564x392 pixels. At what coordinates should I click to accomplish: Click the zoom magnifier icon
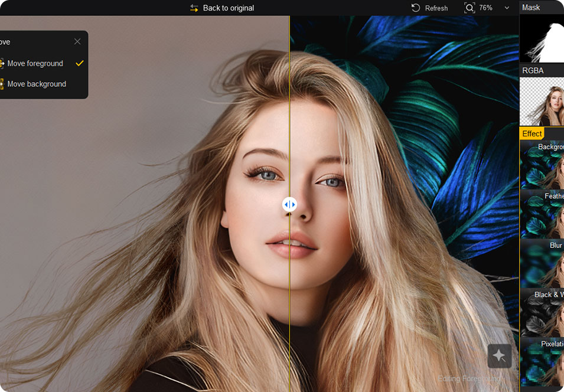pos(470,8)
